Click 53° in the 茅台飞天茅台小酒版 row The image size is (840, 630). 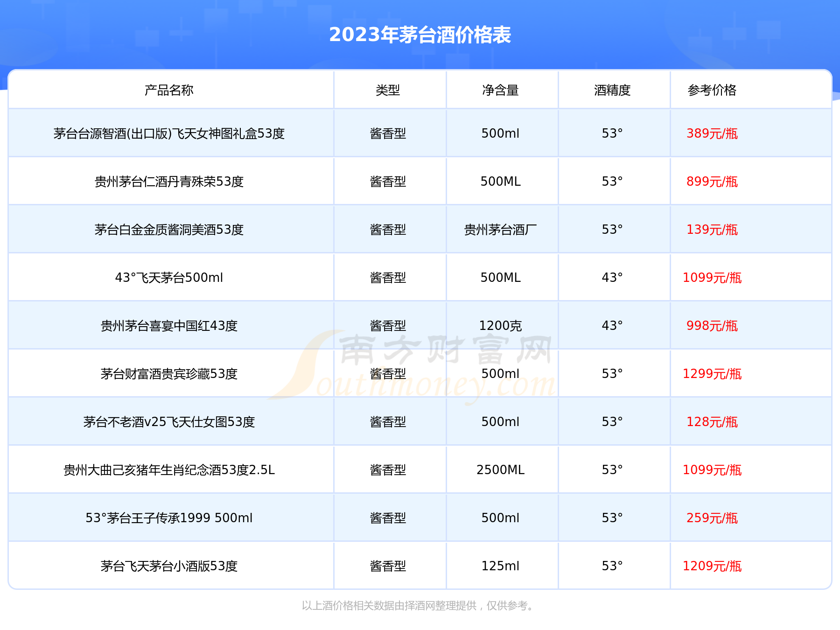coord(612,567)
